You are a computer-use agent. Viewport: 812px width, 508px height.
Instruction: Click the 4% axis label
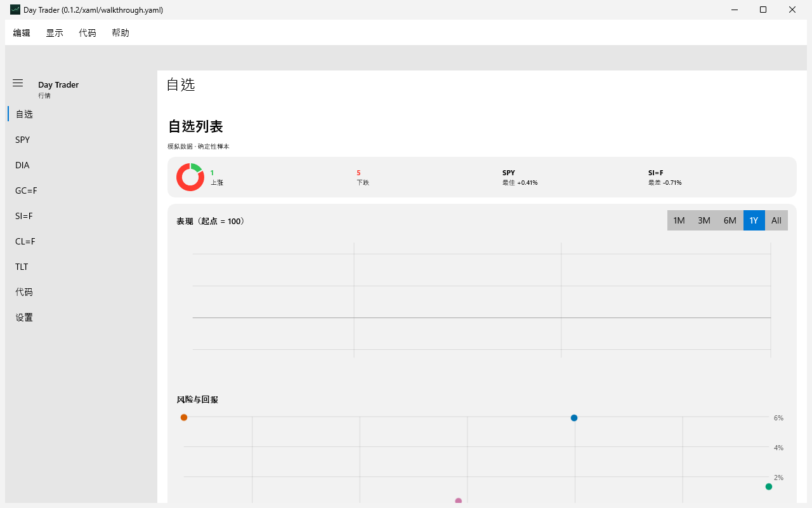click(778, 448)
